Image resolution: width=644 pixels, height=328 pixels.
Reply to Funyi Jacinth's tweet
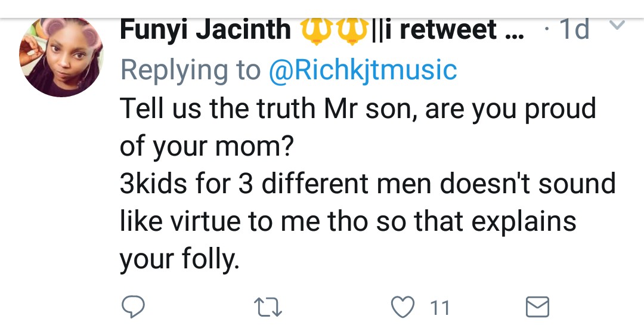click(x=134, y=308)
